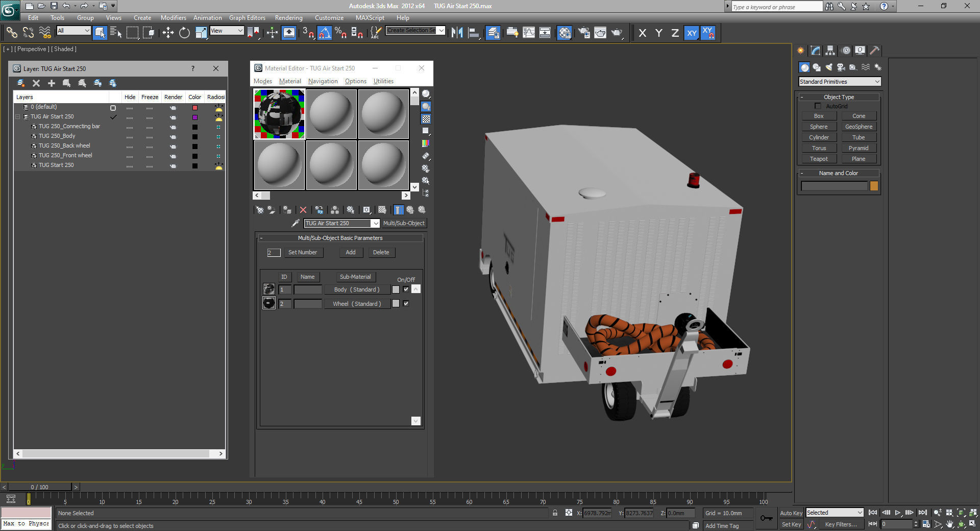Click Reset Map/Mtl red X icon

[x=303, y=210]
